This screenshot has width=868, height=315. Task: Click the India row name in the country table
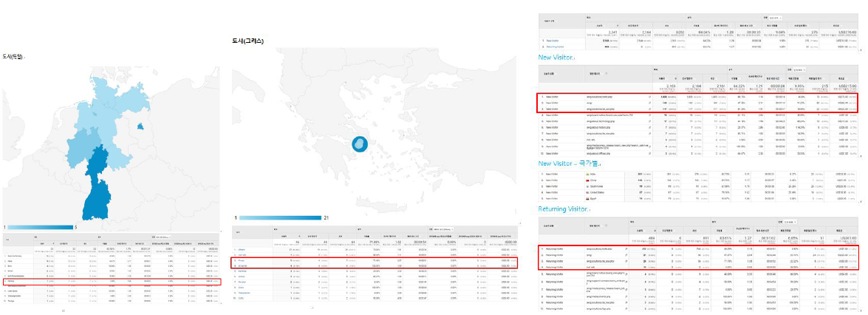[593, 175]
